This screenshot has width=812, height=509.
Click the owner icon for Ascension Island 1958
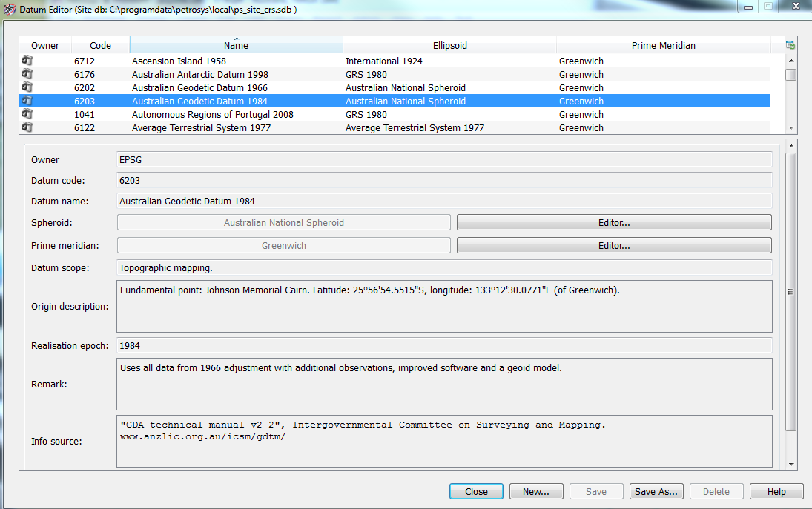click(x=27, y=61)
